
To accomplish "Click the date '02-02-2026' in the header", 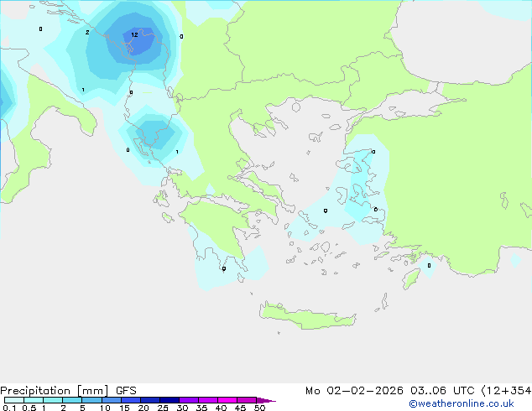I will click(365, 391).
